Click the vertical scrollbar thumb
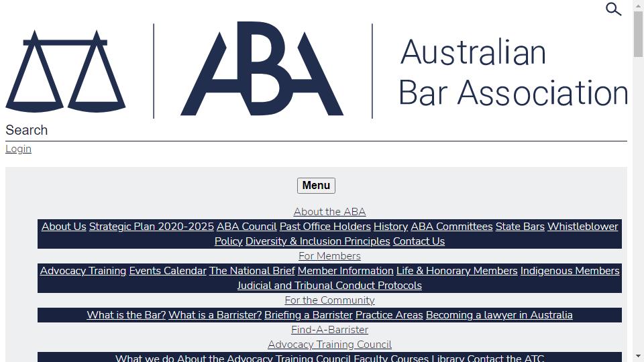 tap(638, 34)
